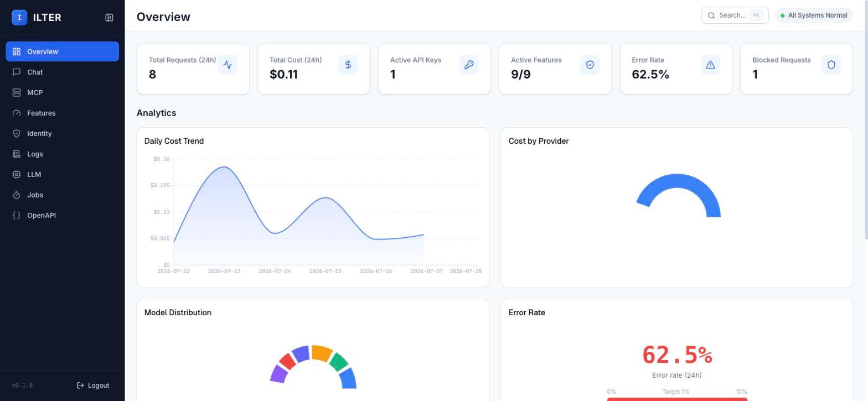Click the Target 1% label
This screenshot has height=401, width=868.
pos(675,392)
